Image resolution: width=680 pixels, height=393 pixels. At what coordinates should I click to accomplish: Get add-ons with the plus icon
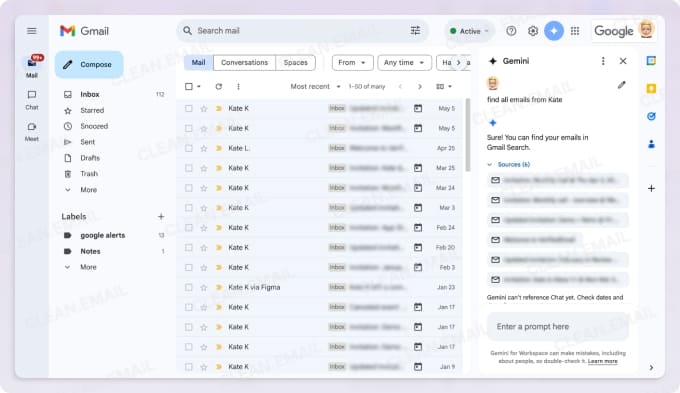651,188
